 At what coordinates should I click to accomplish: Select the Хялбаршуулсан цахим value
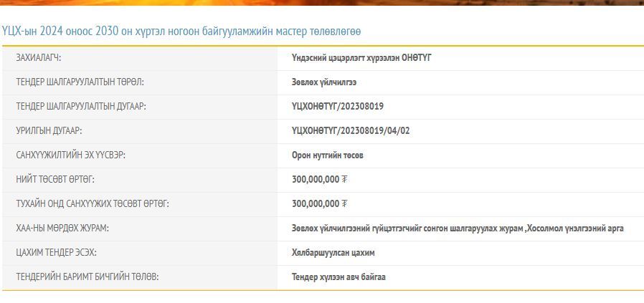(333, 253)
